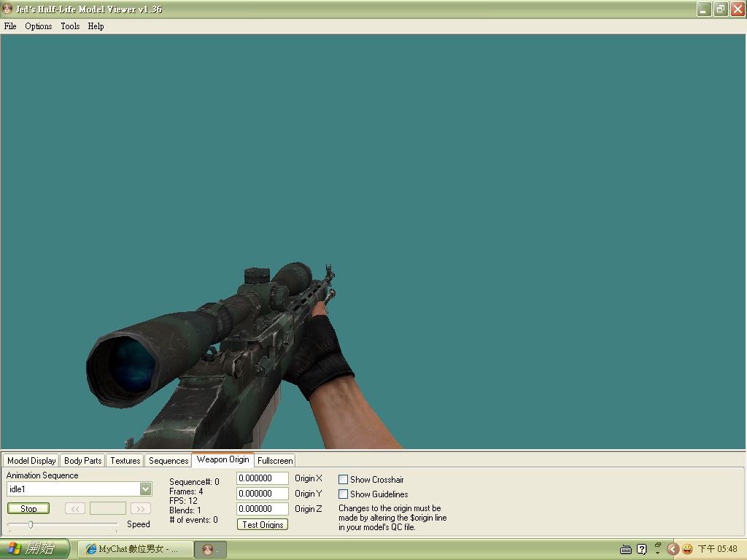The image size is (747, 560).
Task: Click the question mark help tray icon
Action: pyautogui.click(x=642, y=550)
